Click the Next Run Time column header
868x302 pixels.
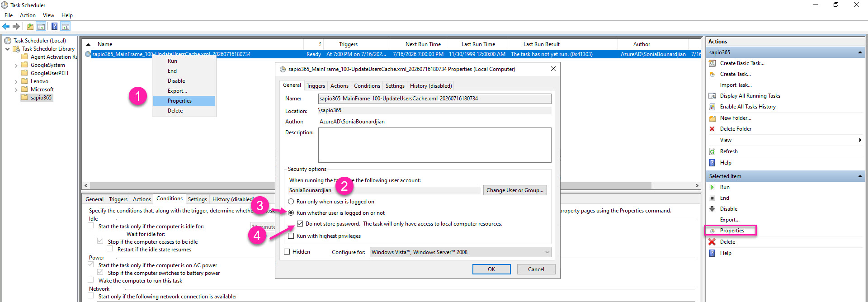point(423,44)
